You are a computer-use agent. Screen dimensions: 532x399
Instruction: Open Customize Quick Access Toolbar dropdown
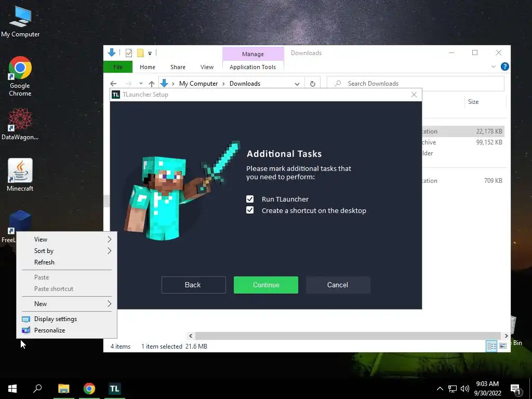(x=150, y=54)
